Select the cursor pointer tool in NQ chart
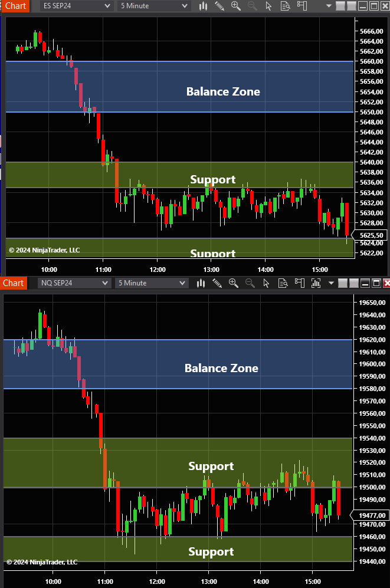Image resolution: width=390 pixels, height=588 pixels. coord(266,283)
